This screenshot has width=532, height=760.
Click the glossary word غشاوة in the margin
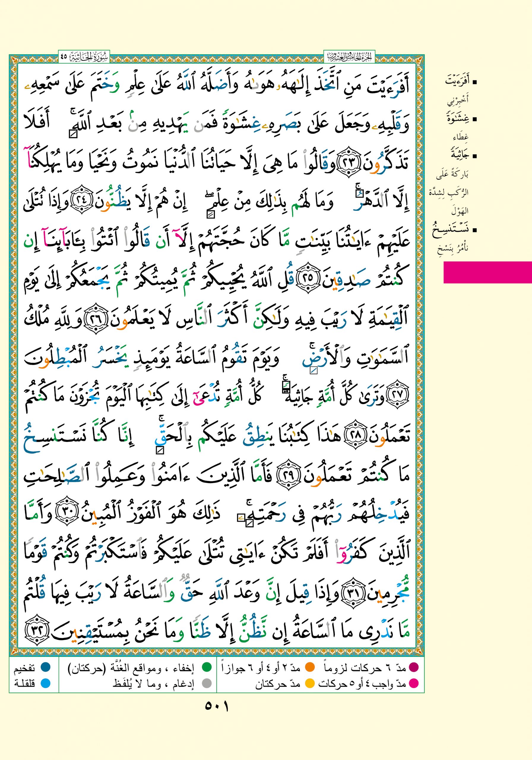click(x=457, y=118)
